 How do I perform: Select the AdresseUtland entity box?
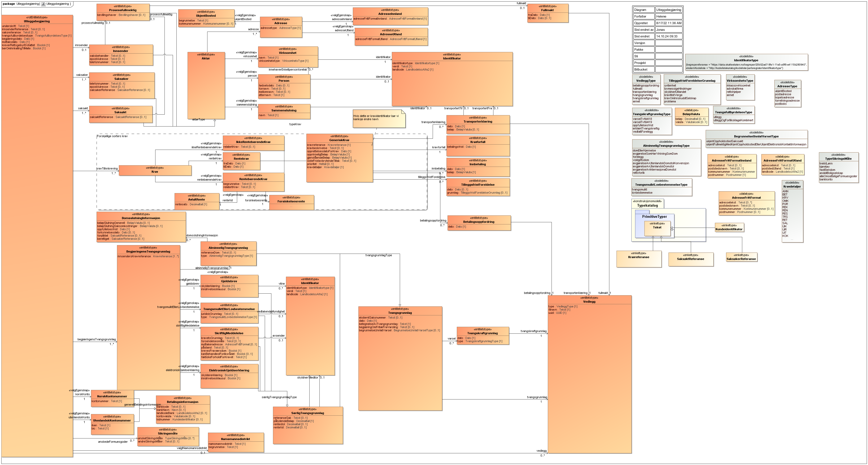click(391, 36)
